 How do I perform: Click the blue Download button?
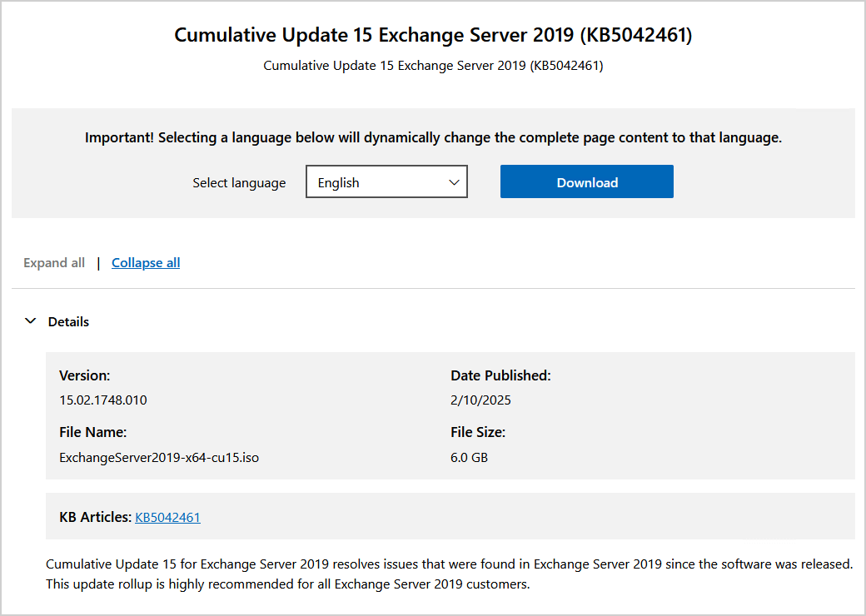pyautogui.click(x=586, y=182)
